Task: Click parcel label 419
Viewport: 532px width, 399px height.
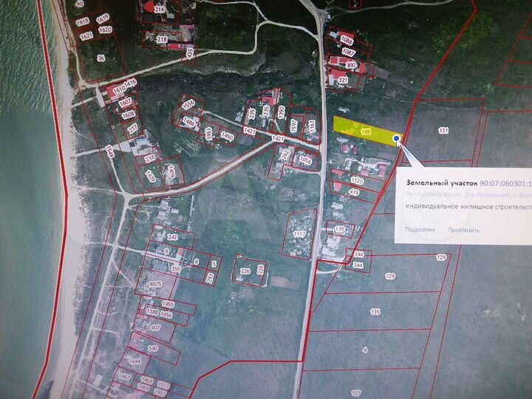Action: (354, 192)
